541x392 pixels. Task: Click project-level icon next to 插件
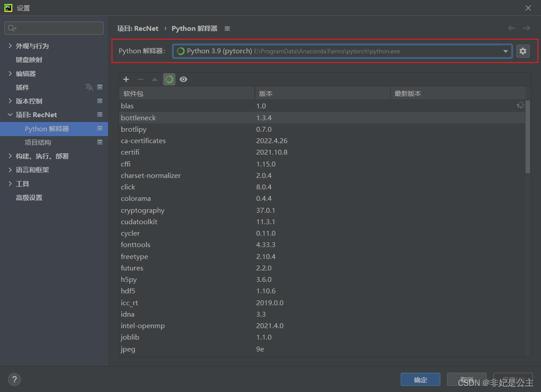pyautogui.click(x=100, y=87)
